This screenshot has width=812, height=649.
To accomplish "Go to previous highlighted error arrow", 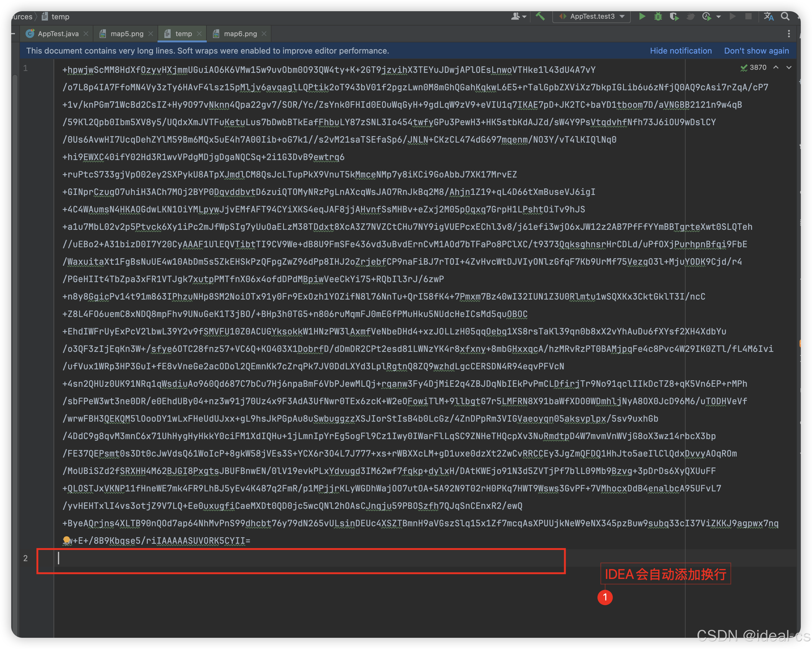I will point(776,68).
